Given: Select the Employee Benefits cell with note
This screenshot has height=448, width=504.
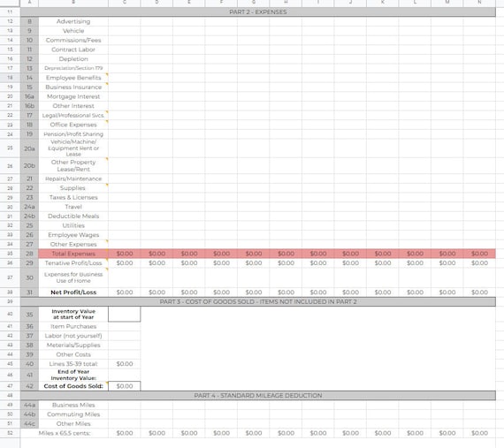Looking at the screenshot, I should 73,78.
